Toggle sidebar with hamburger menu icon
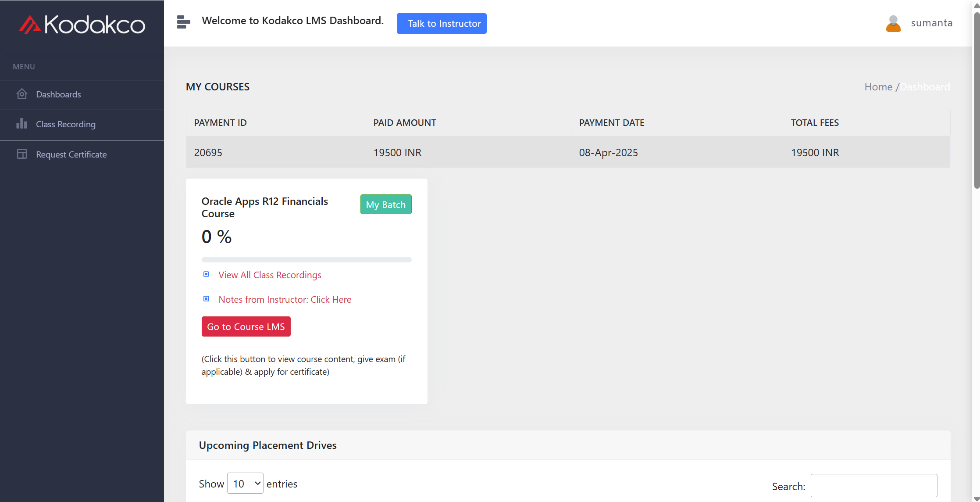This screenshot has height=502, width=980. (x=183, y=22)
